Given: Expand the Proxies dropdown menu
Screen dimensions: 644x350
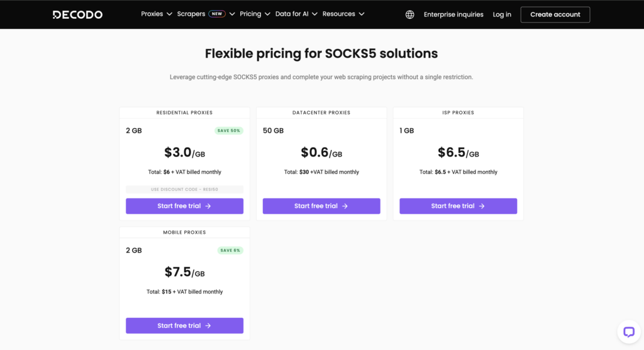Looking at the screenshot, I should pyautogui.click(x=156, y=14).
